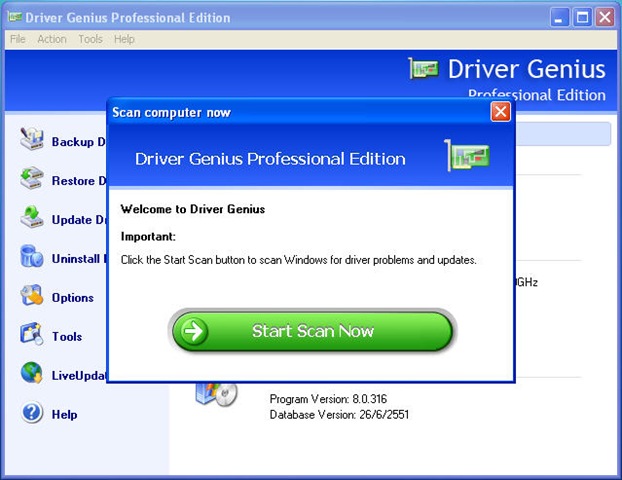Open LiveUpdate label in sidebar

click(79, 375)
